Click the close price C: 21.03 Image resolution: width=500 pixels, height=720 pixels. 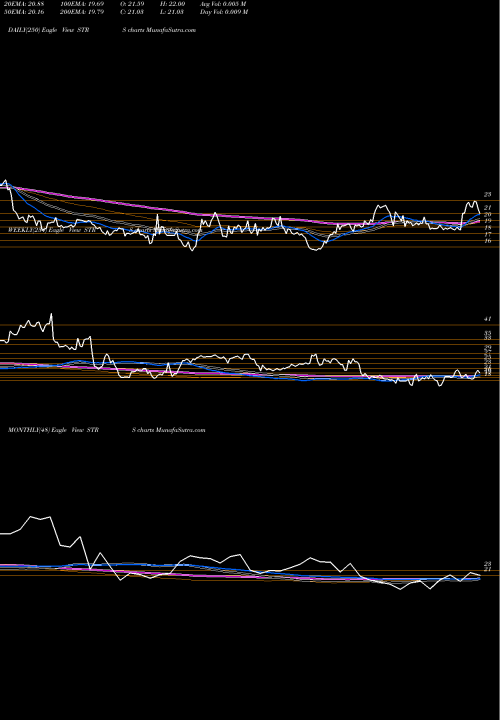pyautogui.click(x=132, y=12)
